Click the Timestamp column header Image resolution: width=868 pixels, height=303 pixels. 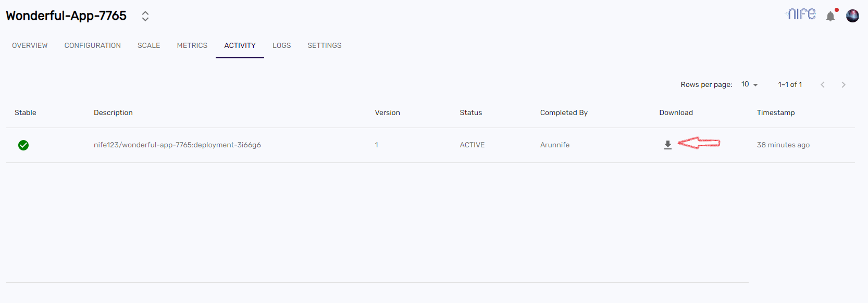776,112
